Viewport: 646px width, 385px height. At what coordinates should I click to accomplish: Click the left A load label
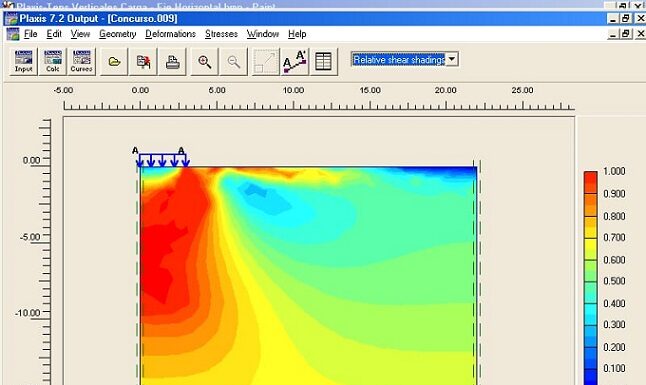(x=135, y=151)
